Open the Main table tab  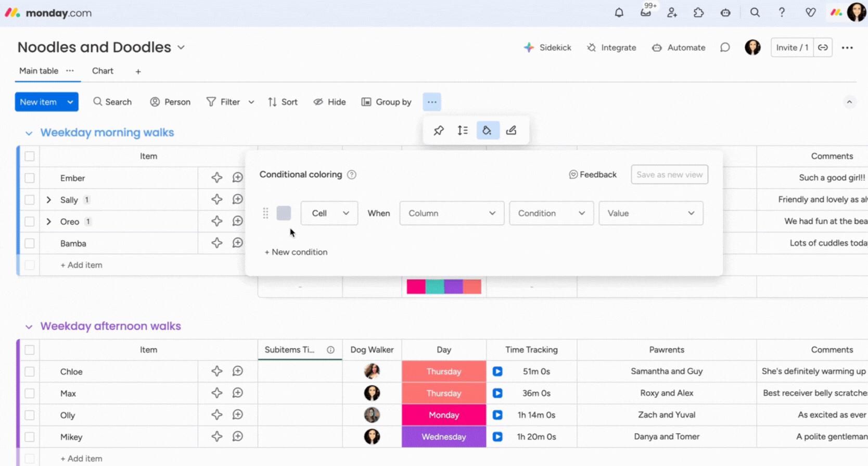click(39, 71)
